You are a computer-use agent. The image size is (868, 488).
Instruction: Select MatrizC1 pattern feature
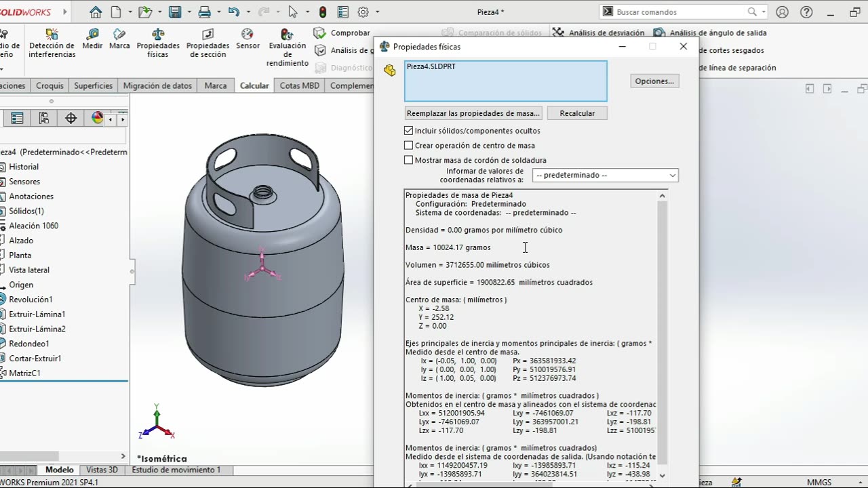tap(24, 373)
